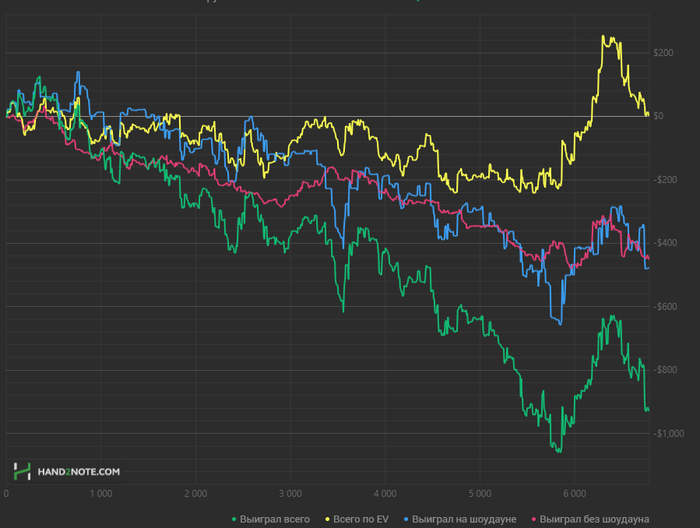
Task: Click the 5 000 x-axis label
Action: (x=479, y=494)
